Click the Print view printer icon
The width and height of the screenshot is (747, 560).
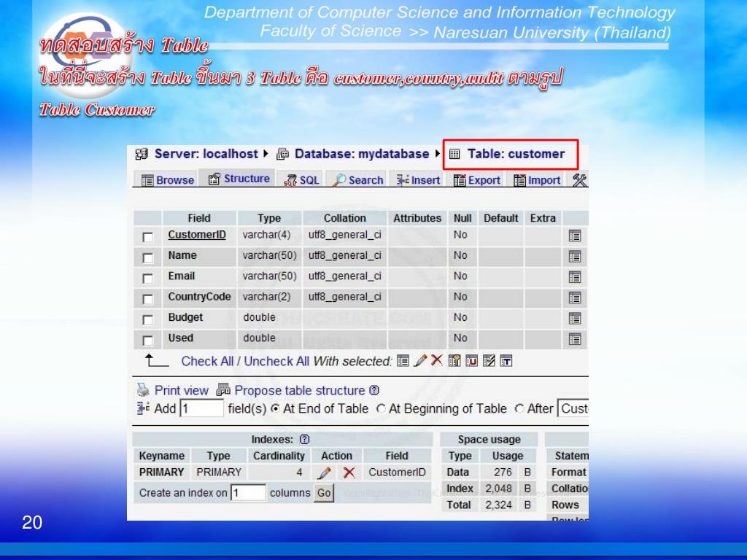click(x=143, y=390)
